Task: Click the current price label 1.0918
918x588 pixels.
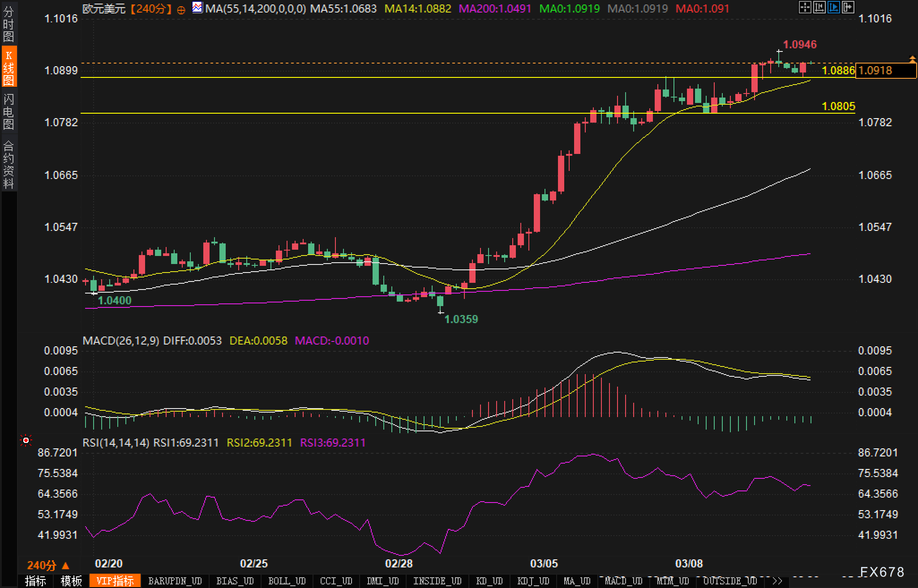Action: coord(885,71)
